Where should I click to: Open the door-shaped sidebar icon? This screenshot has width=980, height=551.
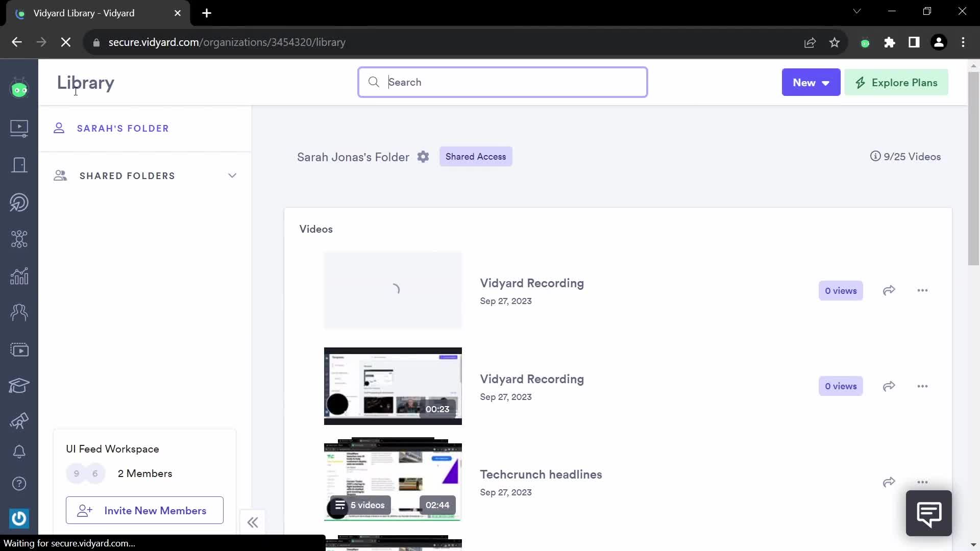pyautogui.click(x=19, y=165)
